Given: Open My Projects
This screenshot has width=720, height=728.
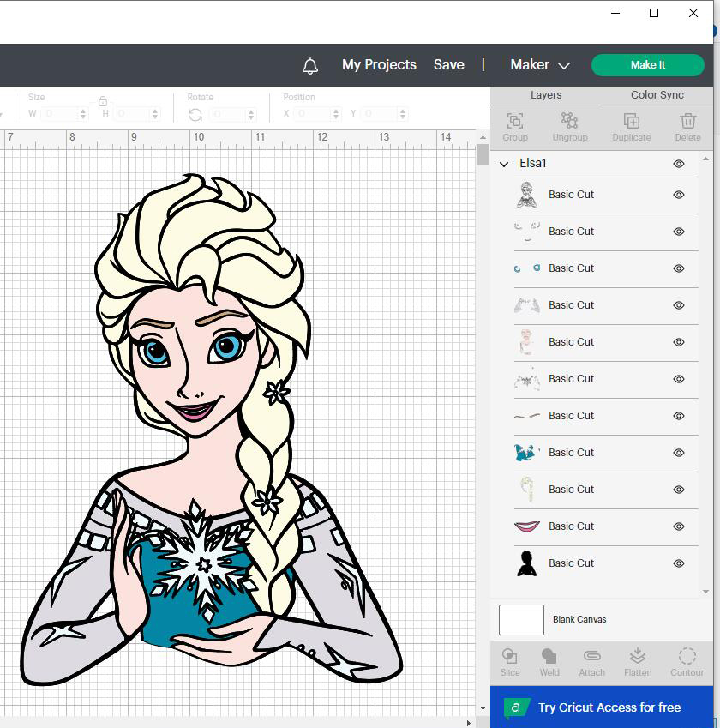Looking at the screenshot, I should [379, 64].
